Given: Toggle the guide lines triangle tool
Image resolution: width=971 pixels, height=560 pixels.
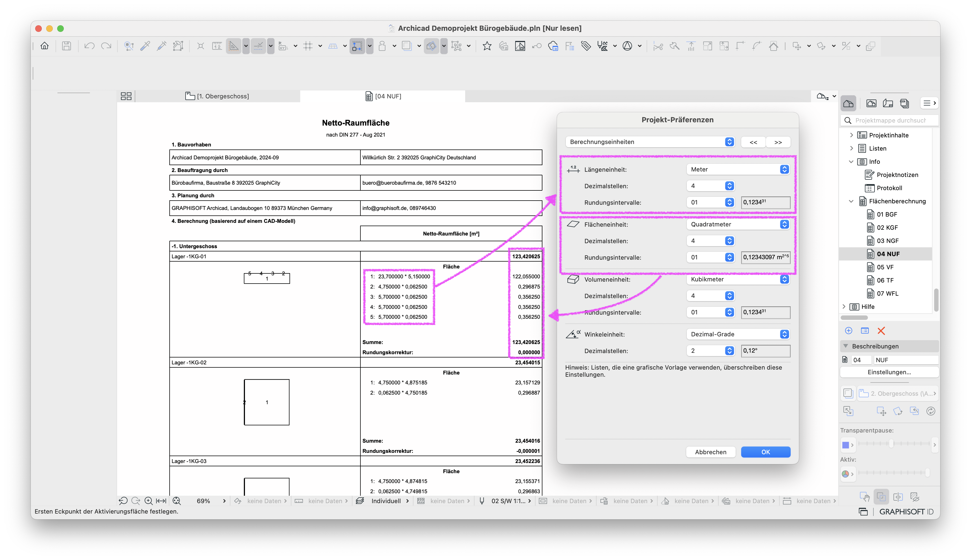Looking at the screenshot, I should 233,46.
